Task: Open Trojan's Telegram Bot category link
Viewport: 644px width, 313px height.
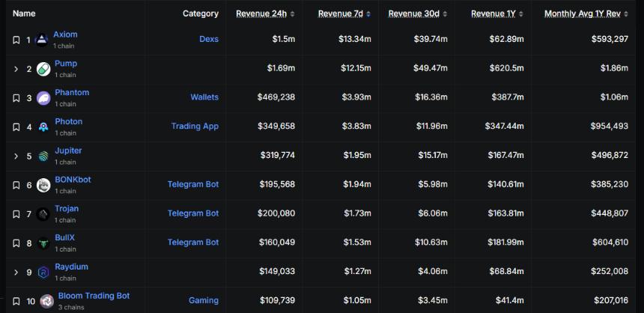Action: 193,213
